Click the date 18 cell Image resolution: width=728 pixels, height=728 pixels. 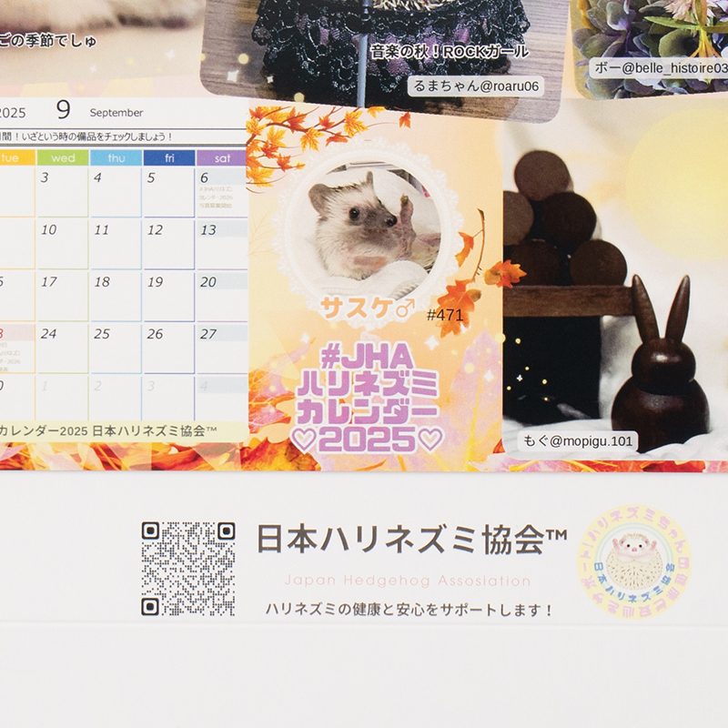click(116, 296)
